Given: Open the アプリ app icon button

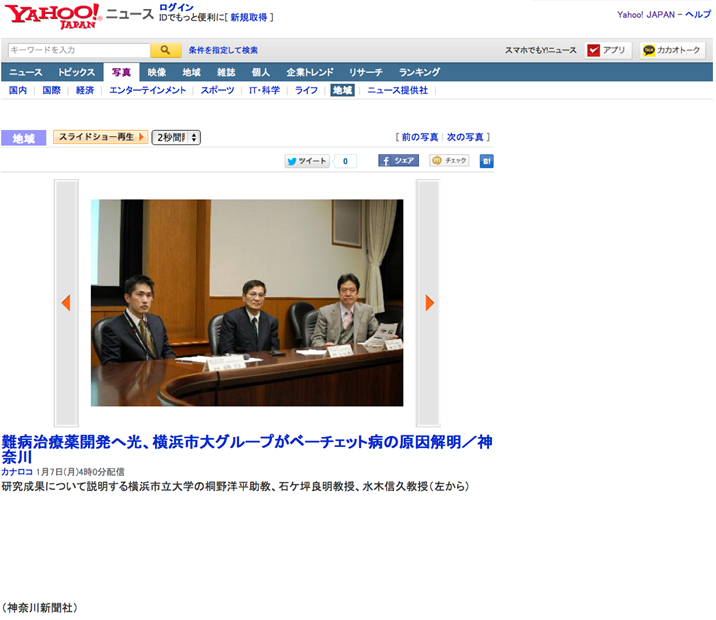Looking at the screenshot, I should [608, 50].
